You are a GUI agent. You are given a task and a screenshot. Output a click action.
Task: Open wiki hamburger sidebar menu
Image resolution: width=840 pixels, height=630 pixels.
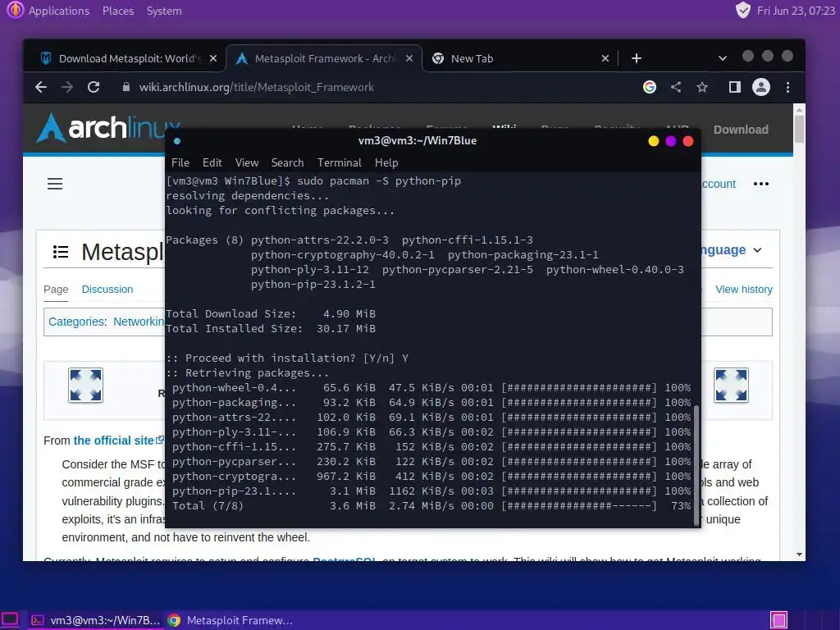[55, 184]
